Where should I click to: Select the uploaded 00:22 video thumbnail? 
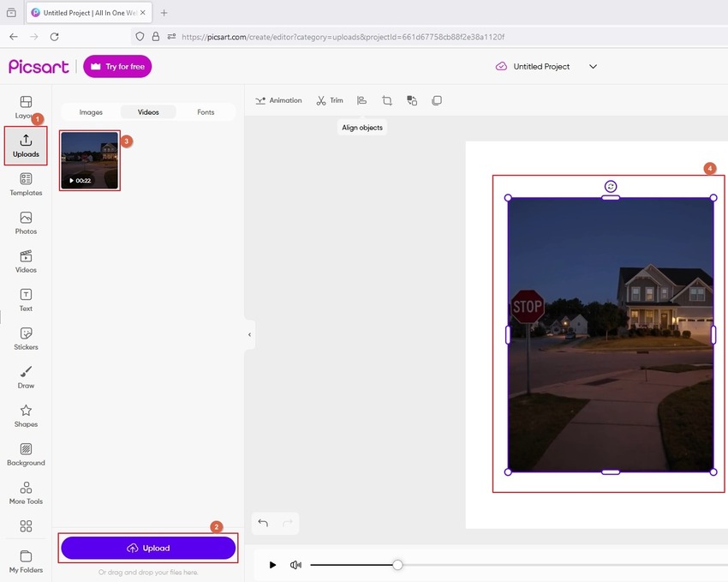(x=90, y=160)
